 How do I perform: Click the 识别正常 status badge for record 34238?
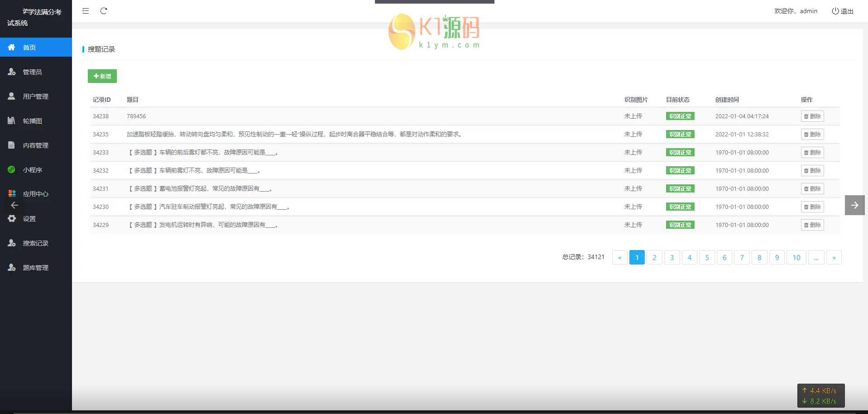[x=680, y=116]
